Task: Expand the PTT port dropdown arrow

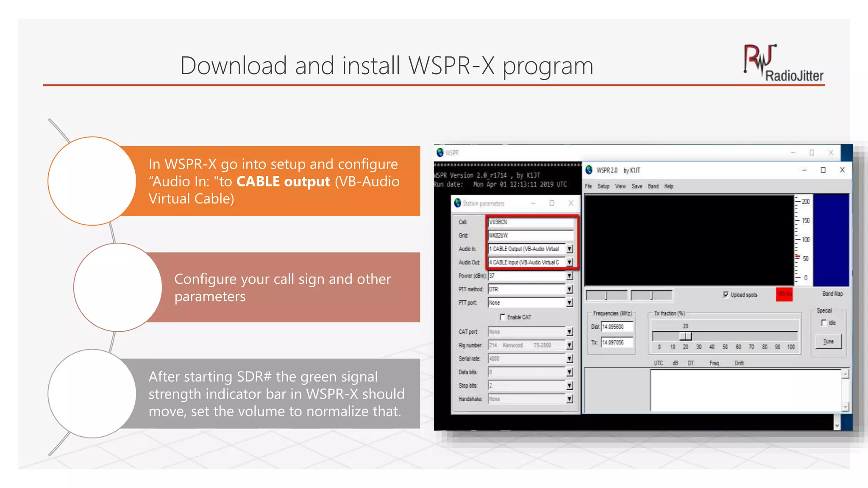Action: coord(570,303)
